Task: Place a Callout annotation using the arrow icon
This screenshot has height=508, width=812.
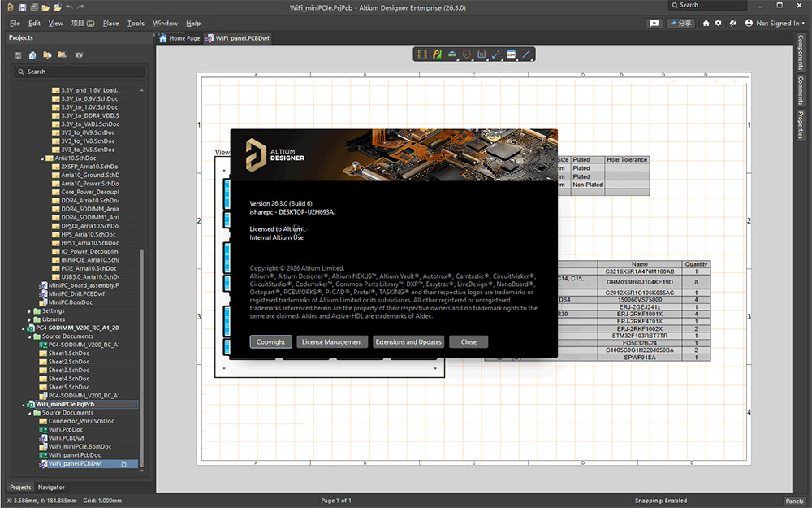Action: point(498,54)
